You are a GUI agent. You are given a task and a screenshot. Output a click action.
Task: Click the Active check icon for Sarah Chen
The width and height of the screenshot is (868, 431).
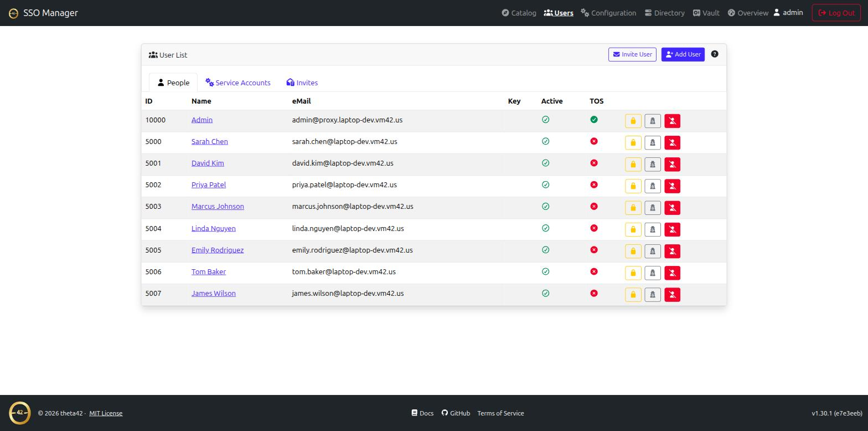545,141
